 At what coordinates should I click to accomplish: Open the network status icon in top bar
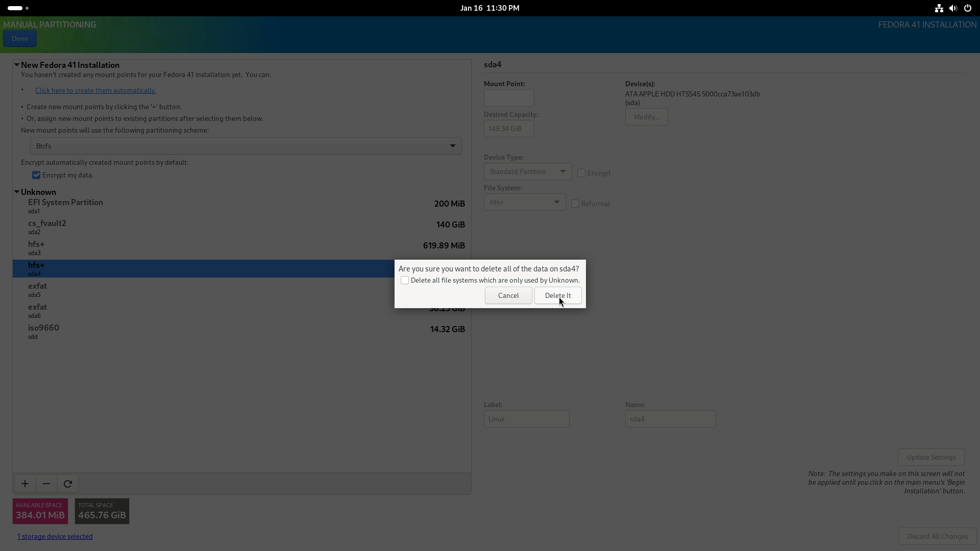tap(939, 8)
